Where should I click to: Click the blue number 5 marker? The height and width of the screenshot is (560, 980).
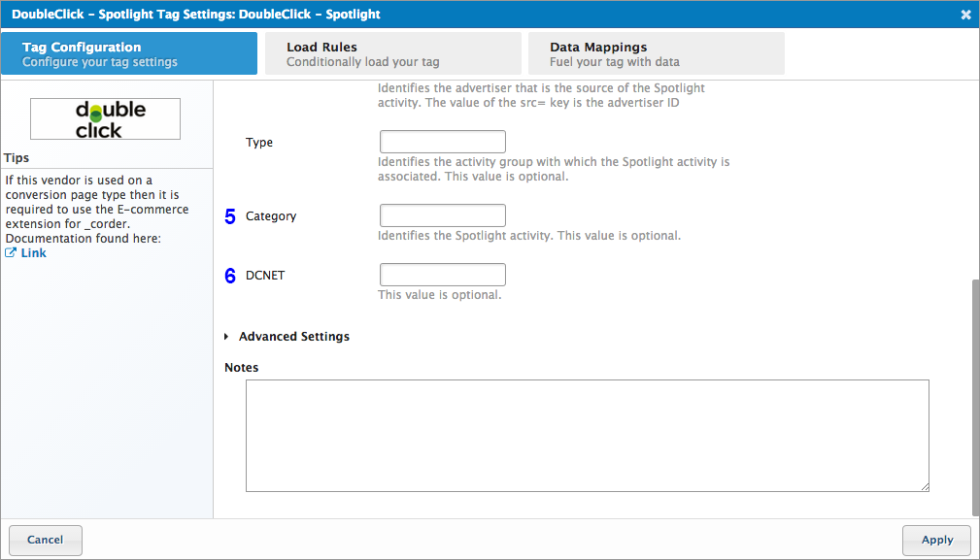230,216
